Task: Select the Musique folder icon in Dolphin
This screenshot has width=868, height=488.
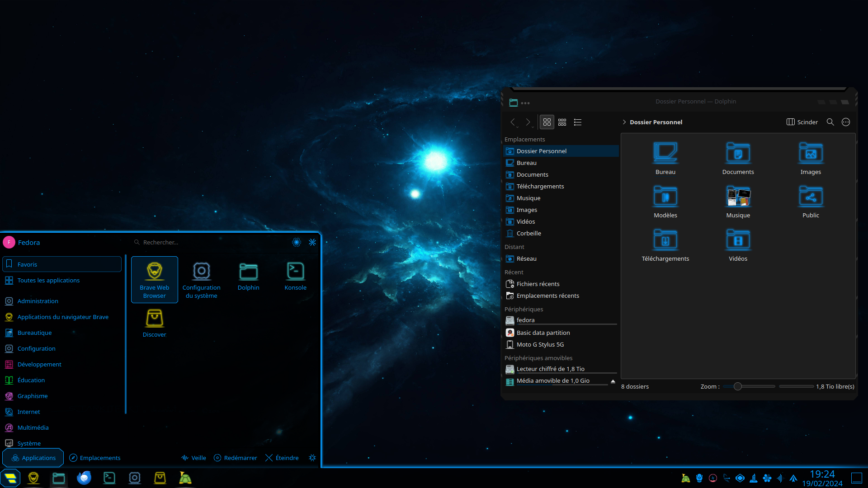Action: 738,196
